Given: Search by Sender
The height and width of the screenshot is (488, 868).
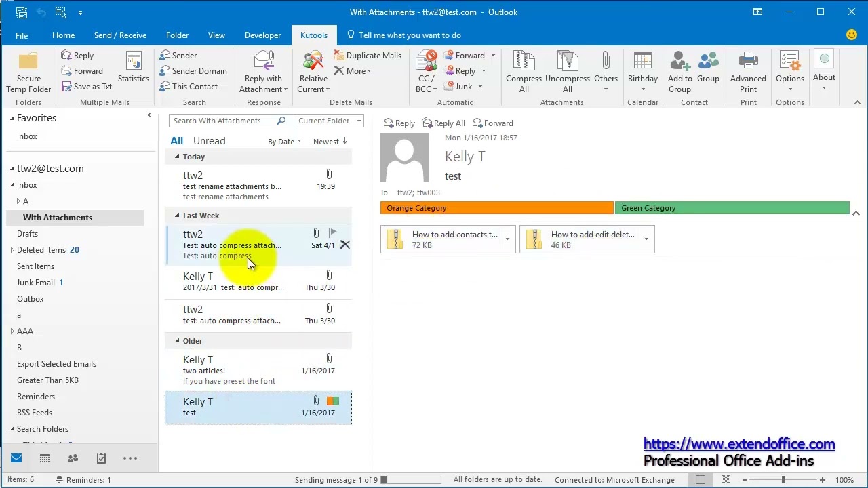Looking at the screenshot, I should (178, 56).
